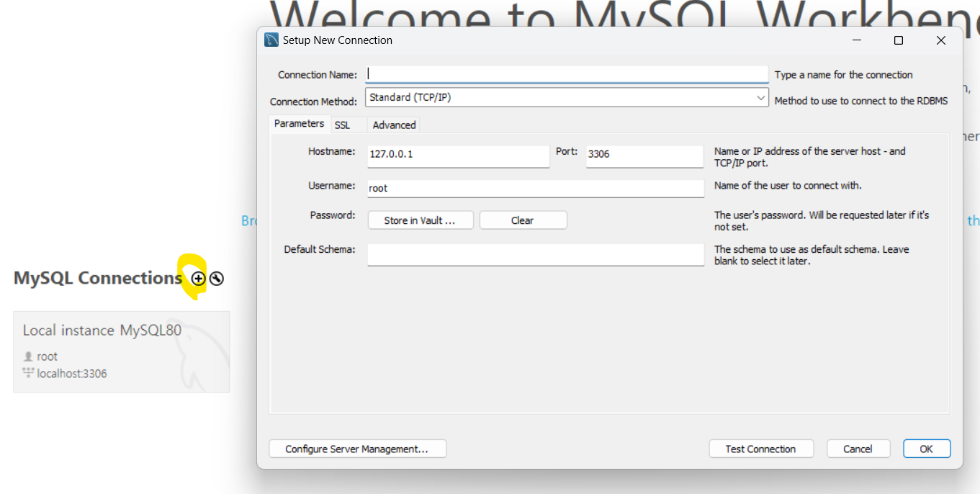Screen dimensions: 980x494
Task: Cancel the new connection dialog
Action: coord(858,449)
